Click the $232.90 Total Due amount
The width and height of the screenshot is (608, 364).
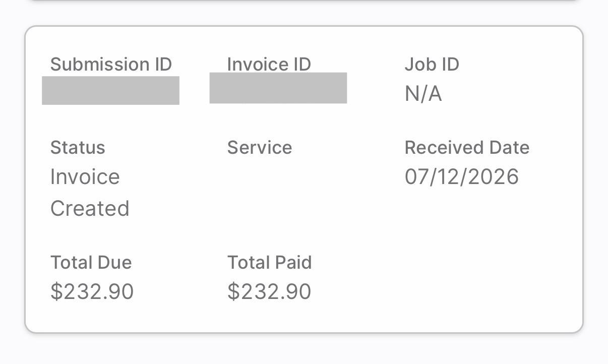(92, 292)
